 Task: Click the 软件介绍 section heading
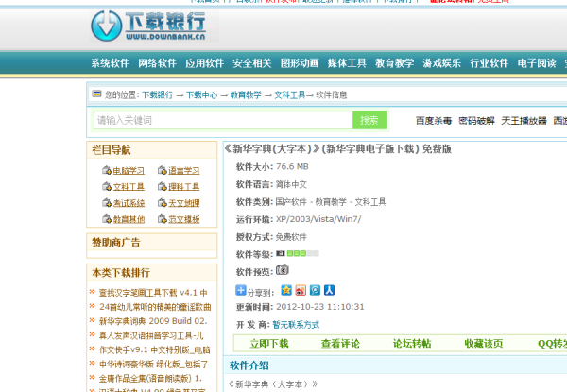pos(249,366)
